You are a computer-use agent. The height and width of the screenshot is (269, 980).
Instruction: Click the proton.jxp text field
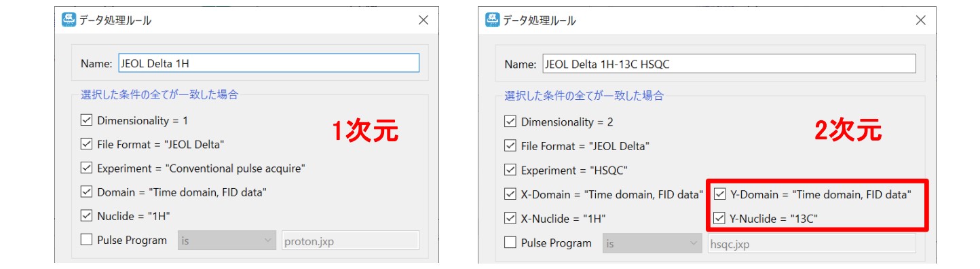350,240
